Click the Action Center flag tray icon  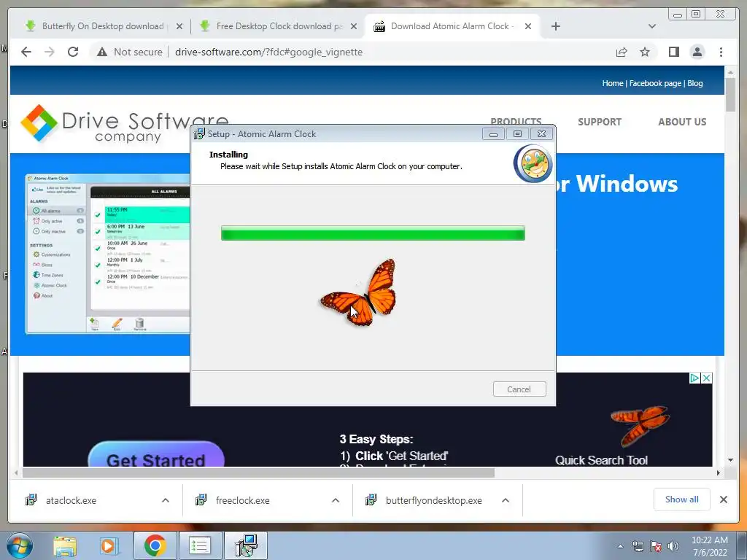pos(656,546)
